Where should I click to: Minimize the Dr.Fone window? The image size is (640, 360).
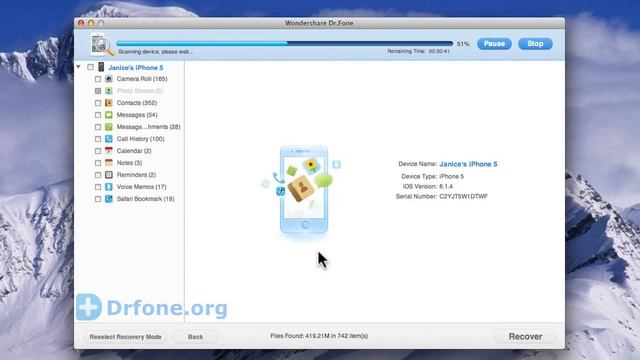(91, 23)
